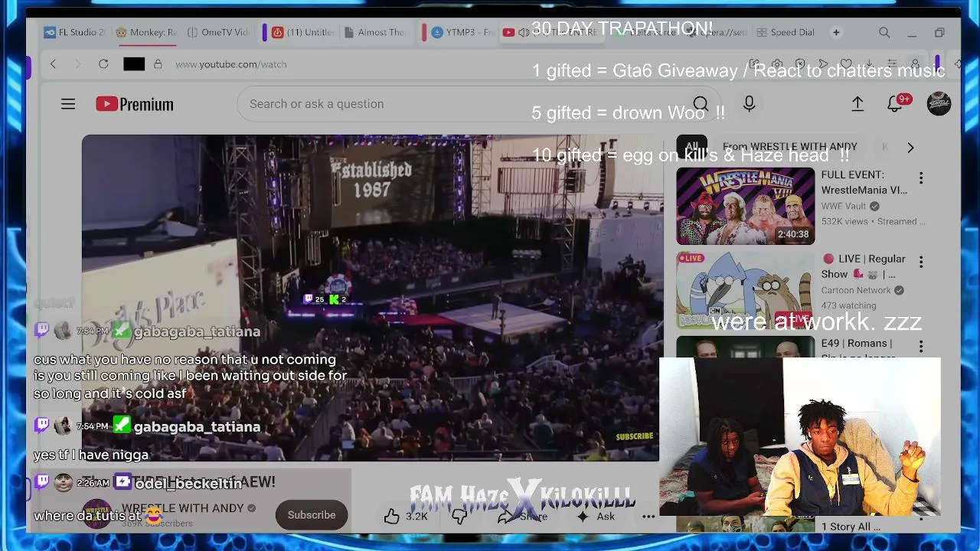Screen dimensions: 980x551
Task: Switch to the (11) Untitled tab
Action: [303, 33]
